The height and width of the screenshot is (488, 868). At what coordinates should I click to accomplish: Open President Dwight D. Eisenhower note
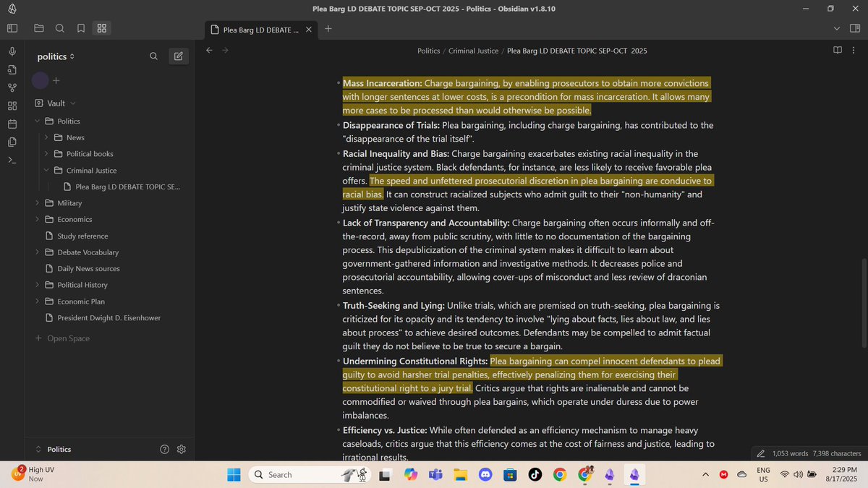(x=109, y=317)
